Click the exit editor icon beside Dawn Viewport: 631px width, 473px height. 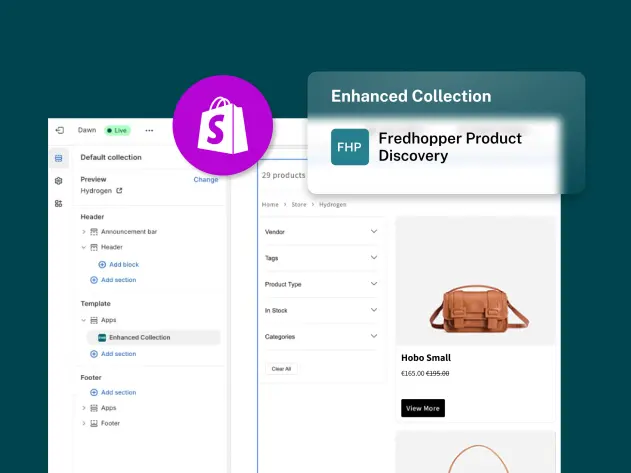(60, 130)
